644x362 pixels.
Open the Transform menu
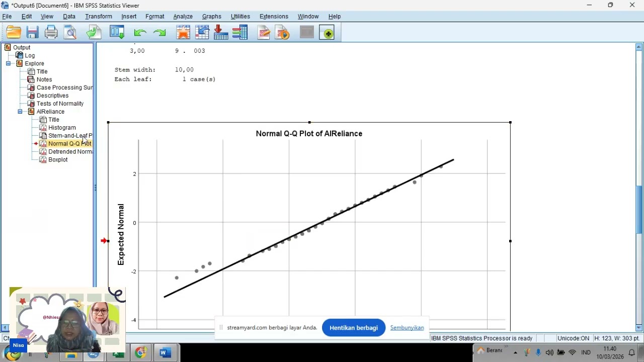click(x=99, y=17)
